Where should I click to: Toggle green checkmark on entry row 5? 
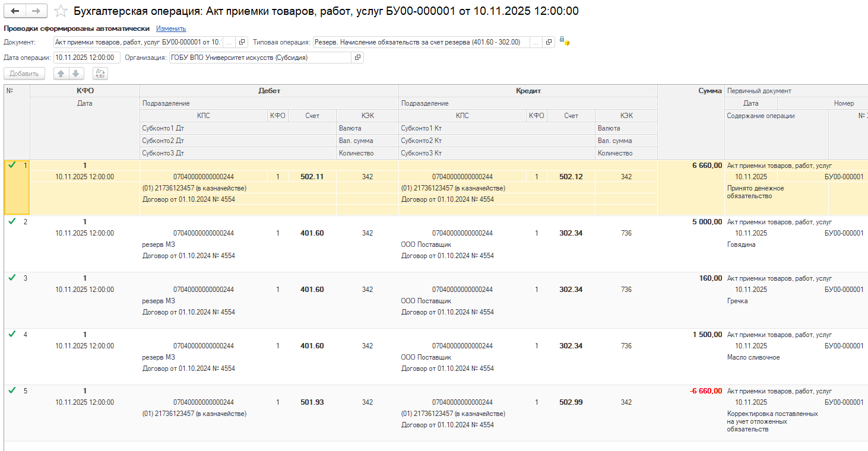pos(12,390)
